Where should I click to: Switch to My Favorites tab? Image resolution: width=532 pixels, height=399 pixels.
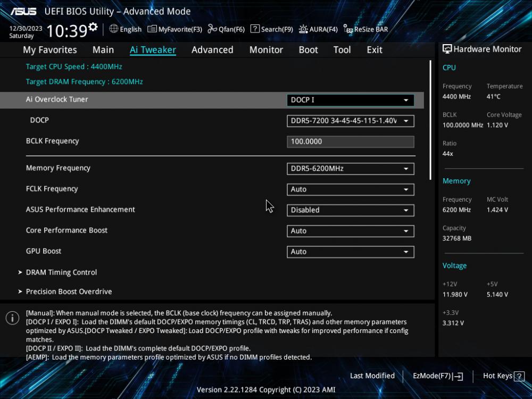point(50,50)
